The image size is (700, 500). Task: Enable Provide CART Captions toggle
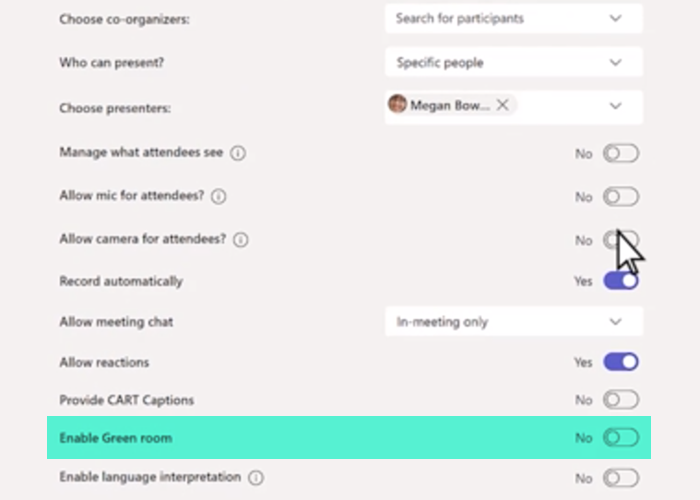(620, 400)
